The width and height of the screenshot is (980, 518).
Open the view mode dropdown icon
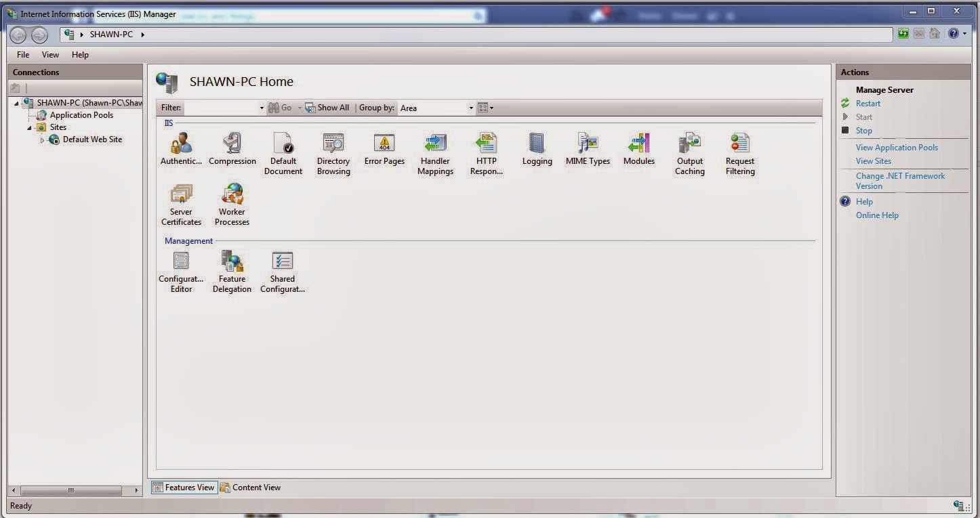point(485,108)
